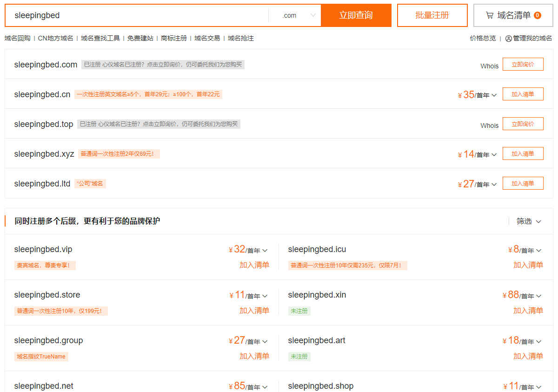This screenshot has width=558, height=392.
Task: Open the 商标注册 menu link
Action: click(x=173, y=39)
